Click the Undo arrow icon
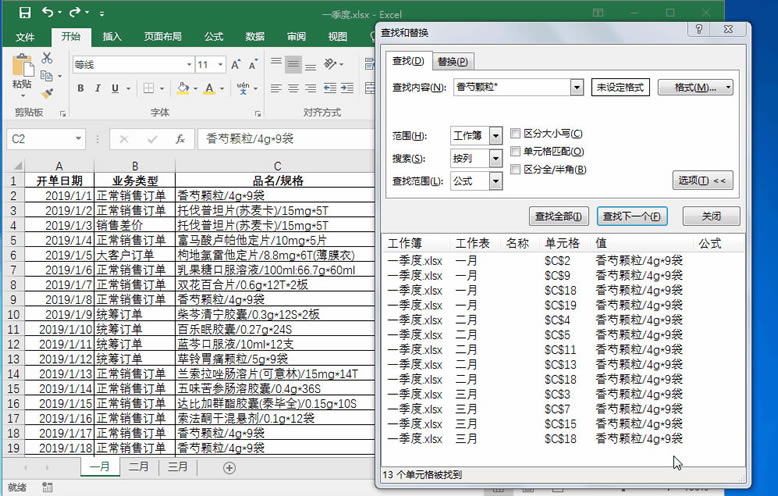 coord(49,14)
